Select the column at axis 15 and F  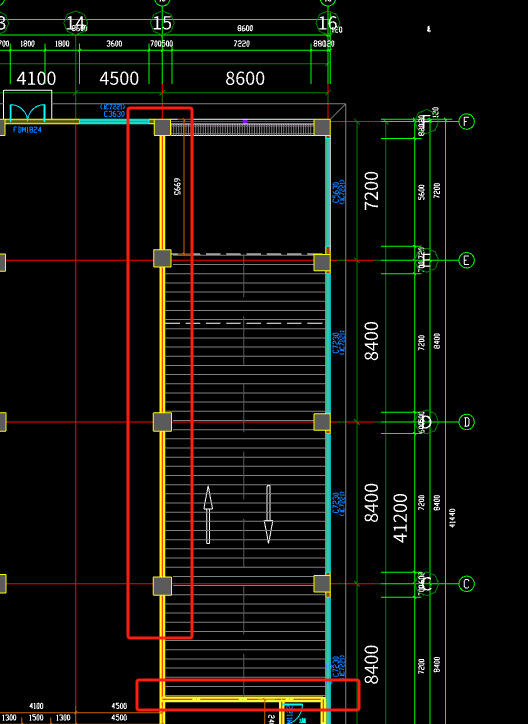pos(162,127)
